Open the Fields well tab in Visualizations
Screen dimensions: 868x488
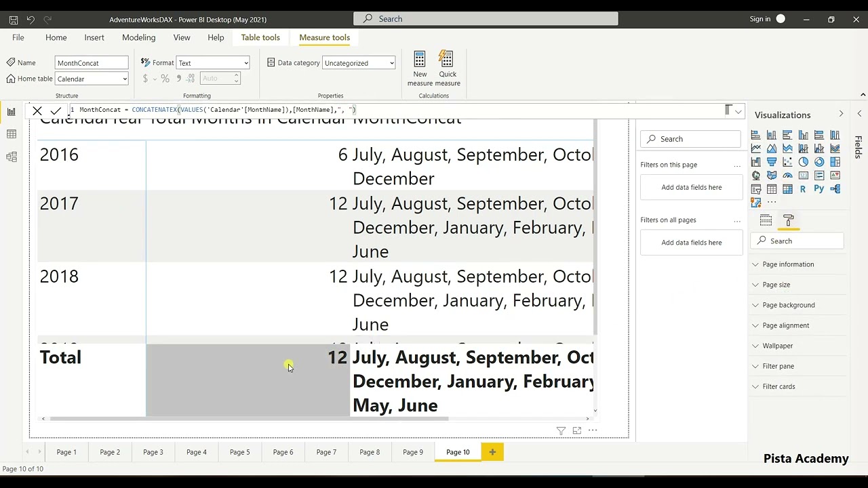click(x=766, y=220)
